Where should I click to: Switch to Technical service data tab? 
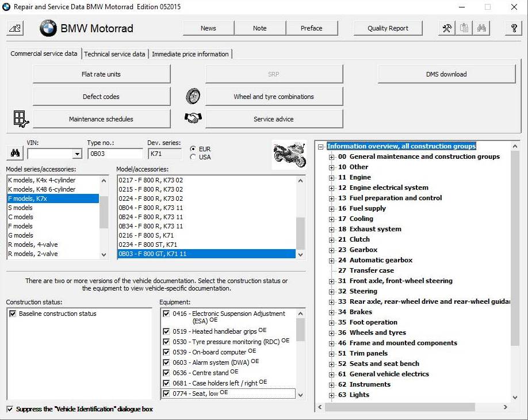click(x=114, y=54)
